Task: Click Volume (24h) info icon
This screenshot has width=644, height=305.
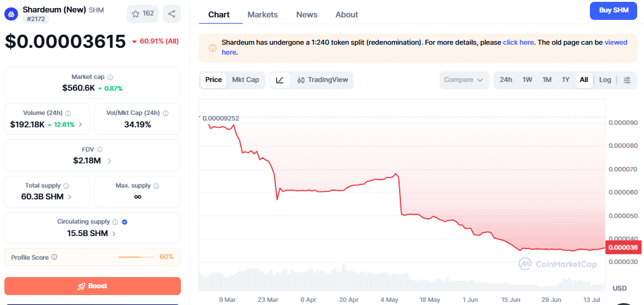Action: coord(68,113)
